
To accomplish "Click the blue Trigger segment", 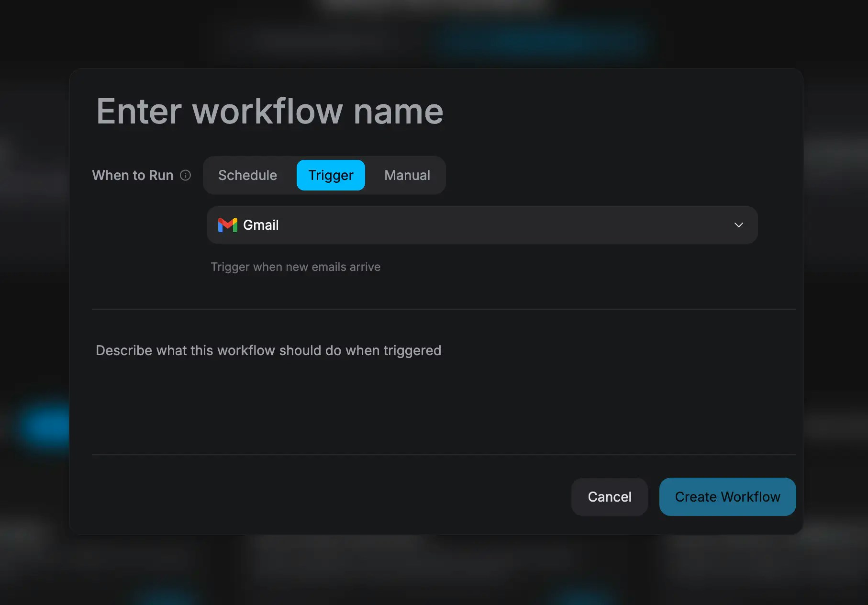I will 330,175.
